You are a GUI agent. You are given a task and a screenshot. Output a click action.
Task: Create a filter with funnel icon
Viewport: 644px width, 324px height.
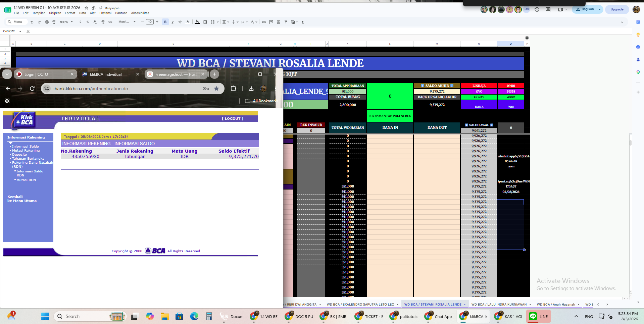point(286,22)
